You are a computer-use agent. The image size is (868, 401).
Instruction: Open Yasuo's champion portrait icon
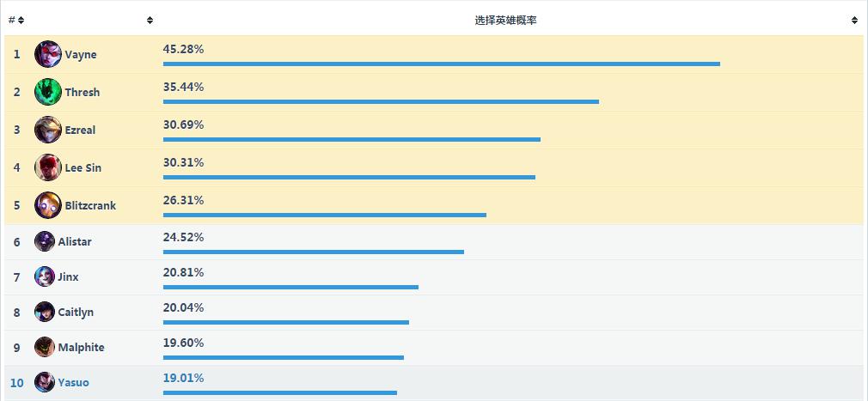[45, 382]
